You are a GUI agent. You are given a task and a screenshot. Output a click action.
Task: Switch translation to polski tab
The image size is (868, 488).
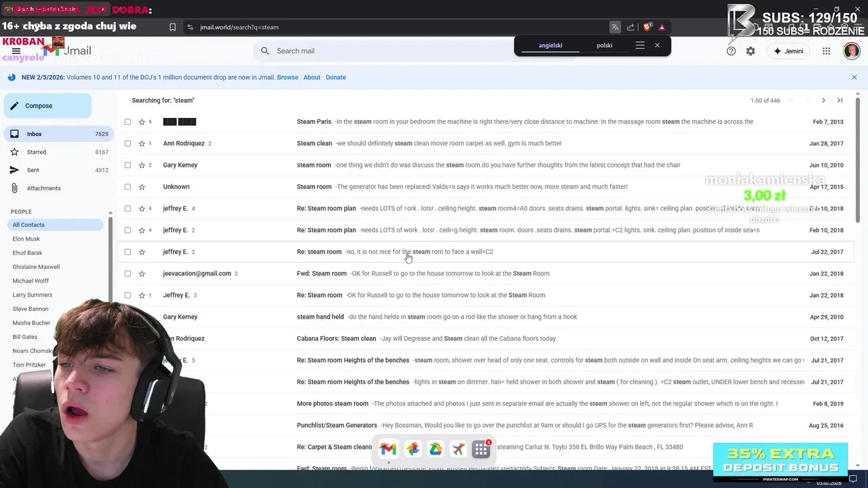(x=604, y=45)
